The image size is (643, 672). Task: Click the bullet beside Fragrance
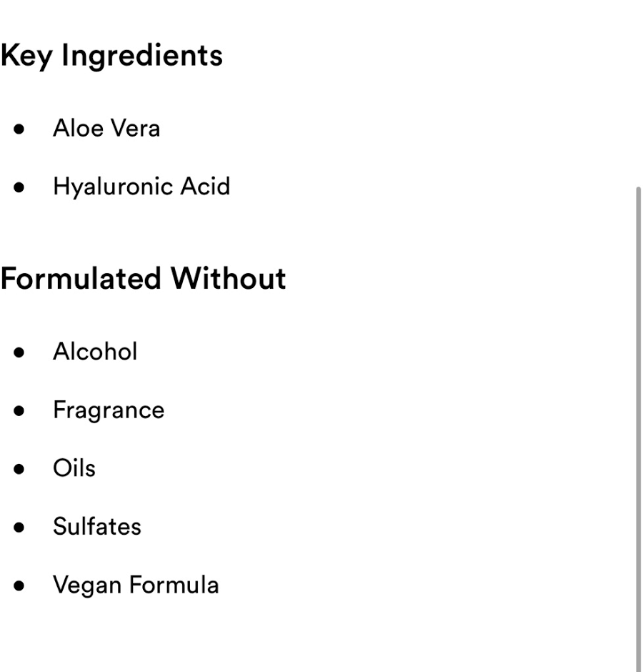(x=19, y=411)
